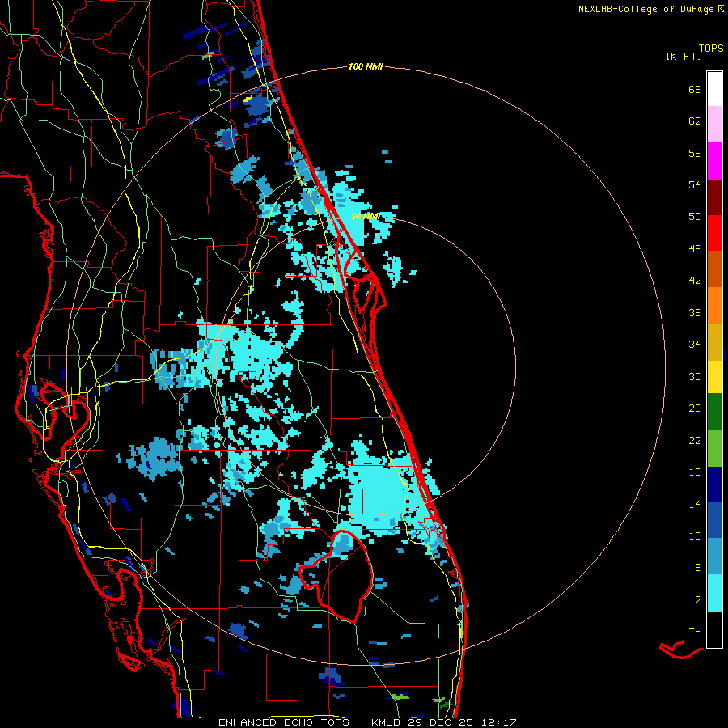Click the legend value 58
The height and width of the screenshot is (728, 728).
click(x=695, y=153)
